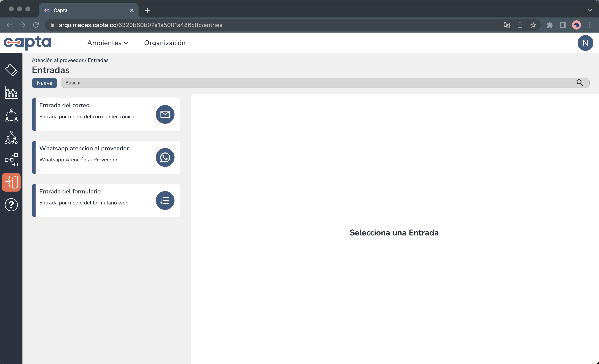Expand the Ambientes dropdown
This screenshot has width=599, height=364.
tap(108, 43)
